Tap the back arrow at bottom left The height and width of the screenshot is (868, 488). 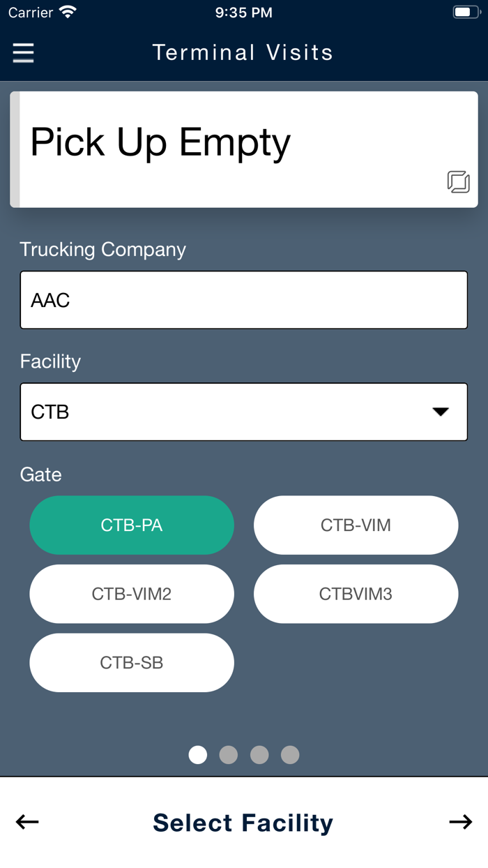pyautogui.click(x=26, y=822)
